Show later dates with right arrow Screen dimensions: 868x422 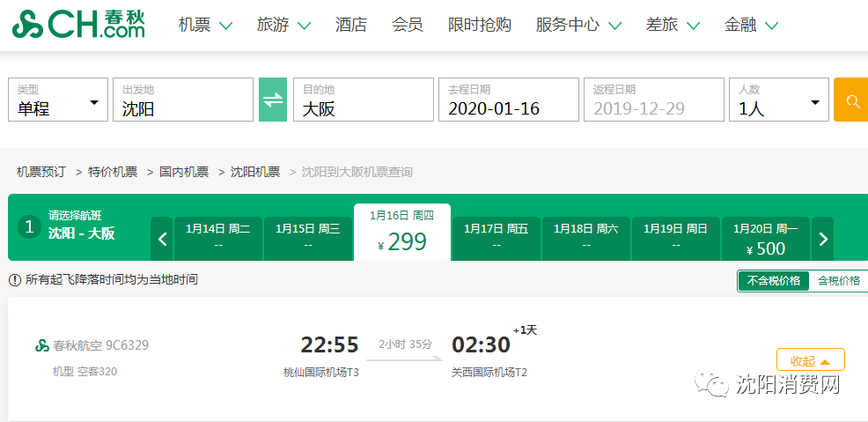pos(822,239)
